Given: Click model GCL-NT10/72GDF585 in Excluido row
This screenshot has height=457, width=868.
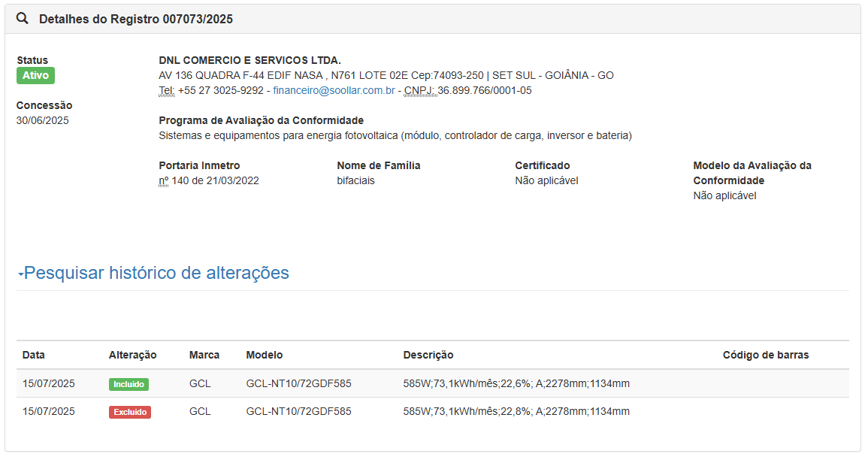Looking at the screenshot, I should 299,411.
